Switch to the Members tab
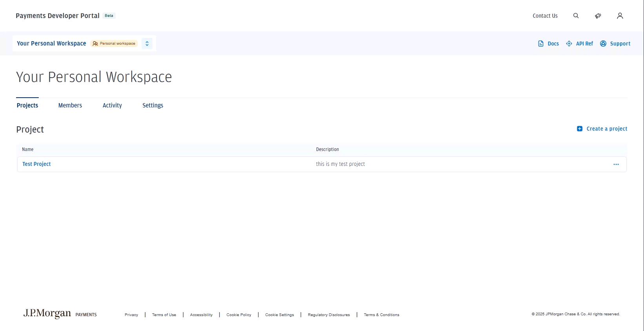The image size is (644, 331). click(70, 105)
